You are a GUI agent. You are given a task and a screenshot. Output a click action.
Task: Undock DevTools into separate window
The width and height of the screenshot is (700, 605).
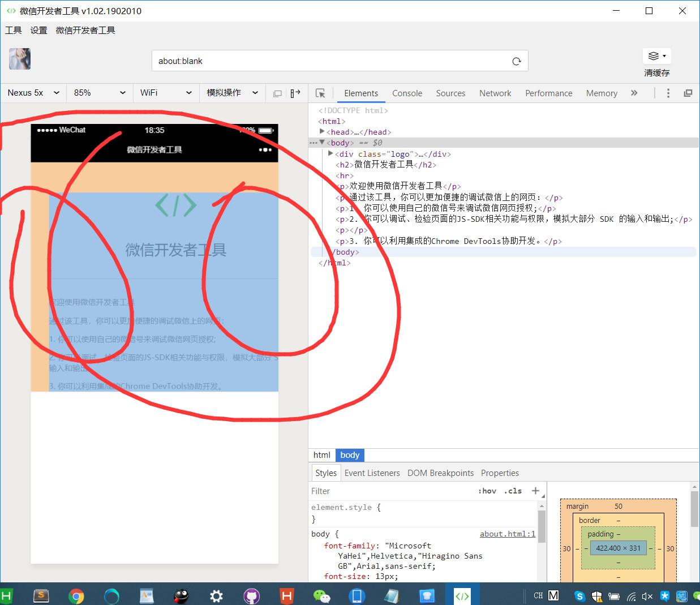tap(688, 93)
